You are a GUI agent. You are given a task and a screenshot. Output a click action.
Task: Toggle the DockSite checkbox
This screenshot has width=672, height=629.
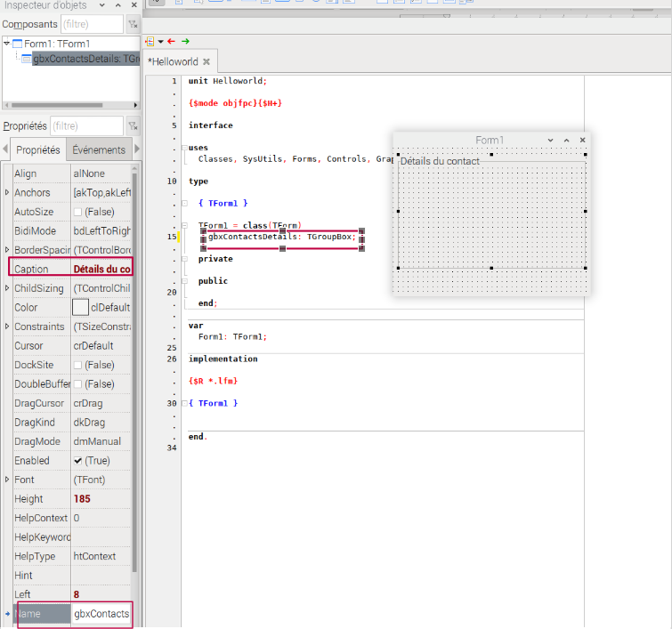78,365
